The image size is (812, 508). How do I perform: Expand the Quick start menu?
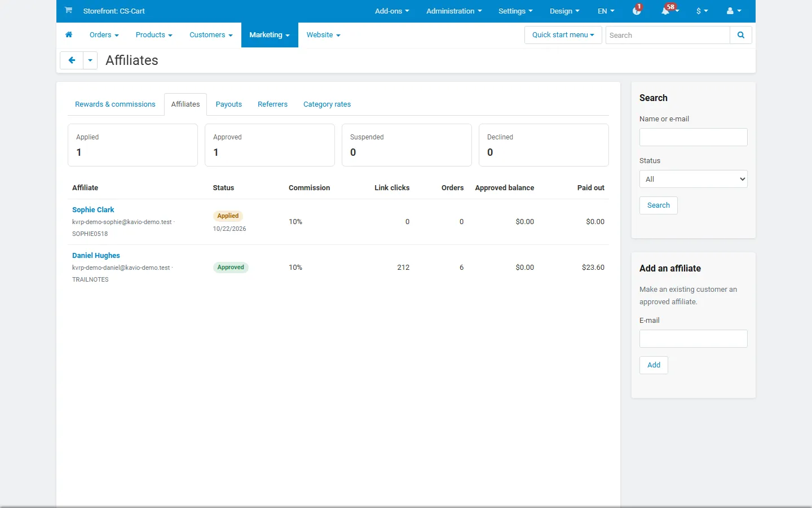(x=563, y=35)
